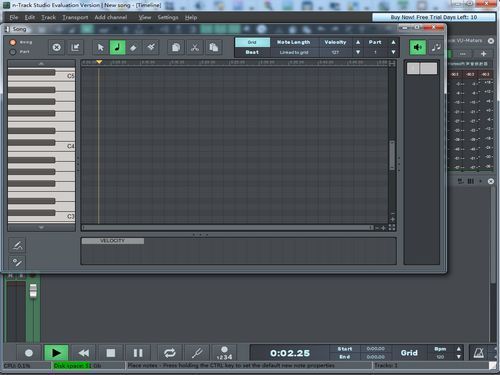Increase Bpm with the up arrow

pyautogui.click(x=459, y=349)
